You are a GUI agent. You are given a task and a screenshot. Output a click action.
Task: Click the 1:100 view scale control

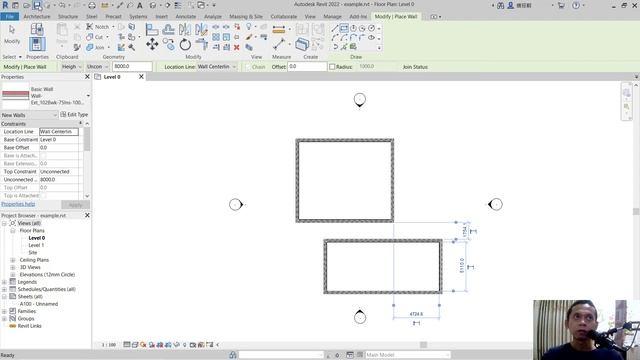(x=108, y=345)
